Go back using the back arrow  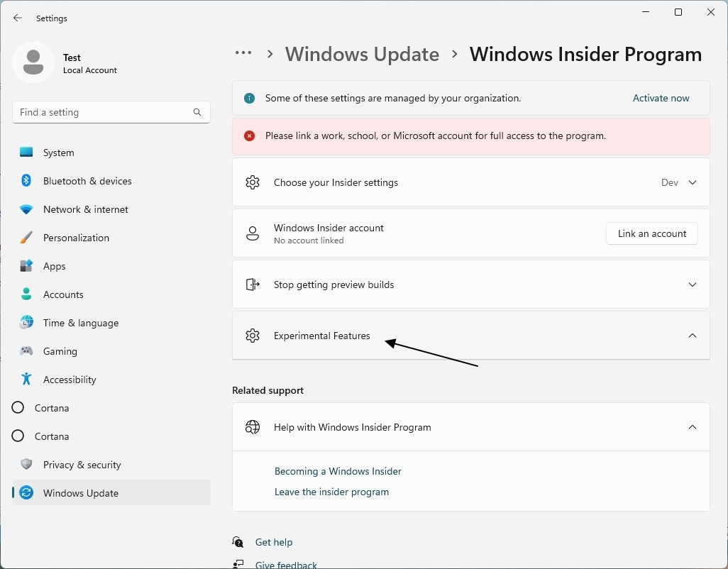click(x=18, y=18)
